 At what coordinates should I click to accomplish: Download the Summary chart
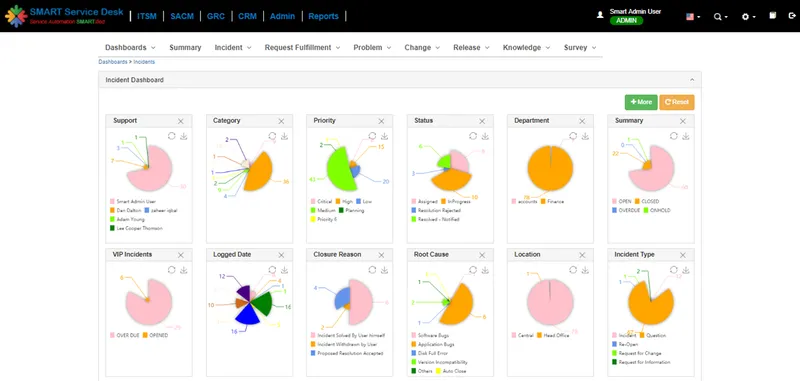[686, 136]
